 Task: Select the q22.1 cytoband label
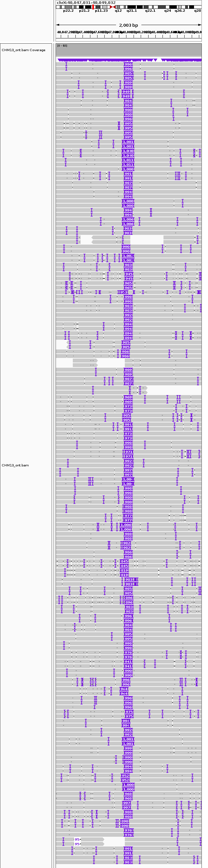click(150, 11)
